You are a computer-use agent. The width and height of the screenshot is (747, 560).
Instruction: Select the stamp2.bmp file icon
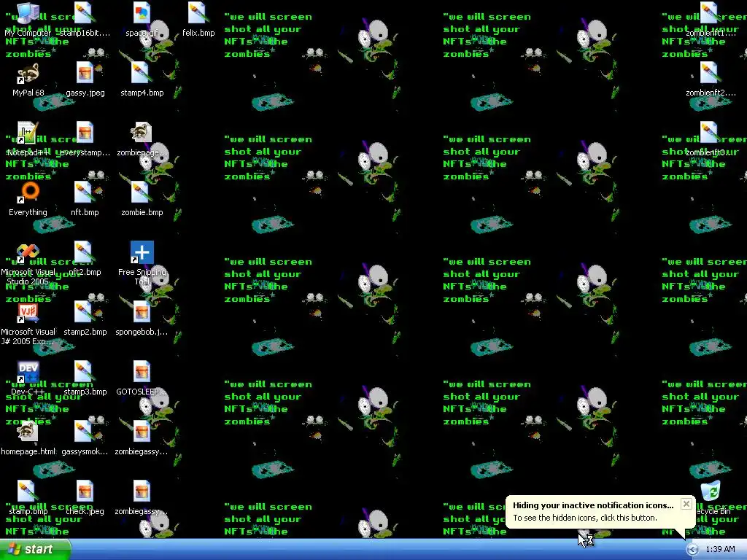tap(85, 312)
